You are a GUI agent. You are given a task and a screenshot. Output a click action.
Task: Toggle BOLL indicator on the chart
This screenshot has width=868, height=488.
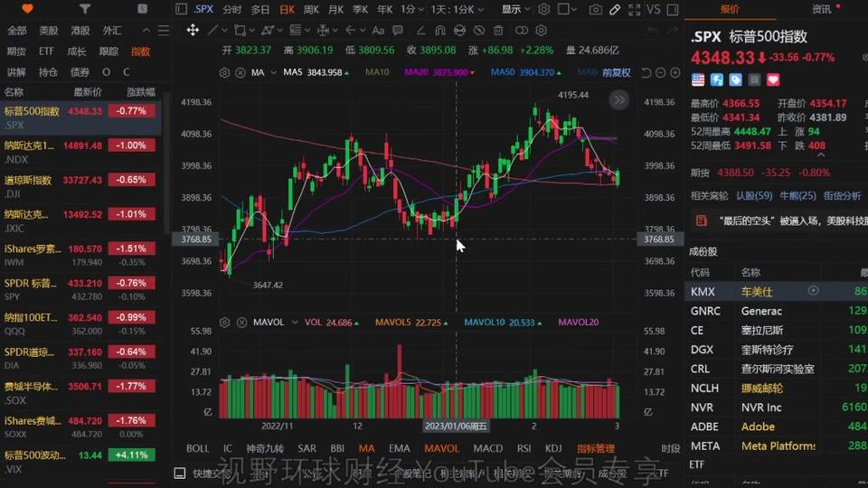point(198,448)
